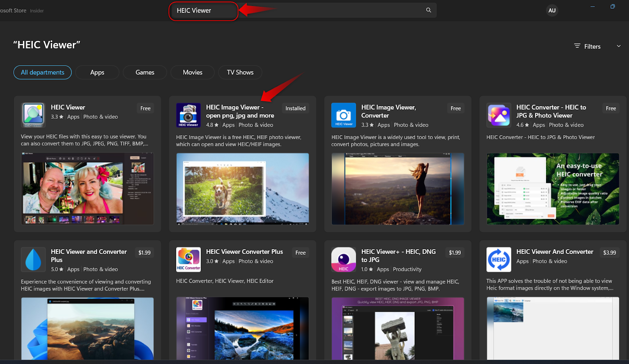Viewport: 629px width, 364px height.
Task: Click the chevron next to Filters
Action: (618, 46)
